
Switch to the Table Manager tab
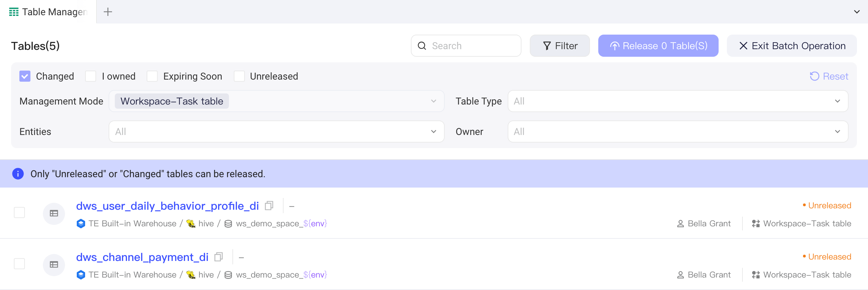[x=48, y=12]
